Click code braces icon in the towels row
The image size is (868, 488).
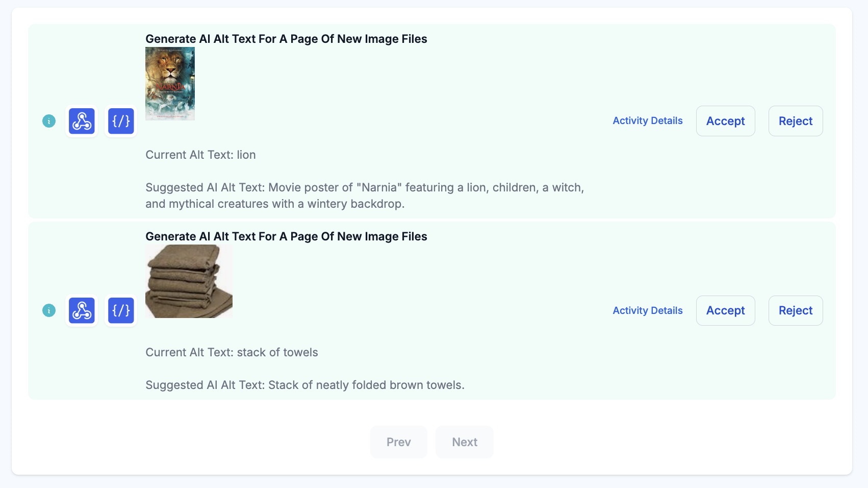(x=121, y=310)
